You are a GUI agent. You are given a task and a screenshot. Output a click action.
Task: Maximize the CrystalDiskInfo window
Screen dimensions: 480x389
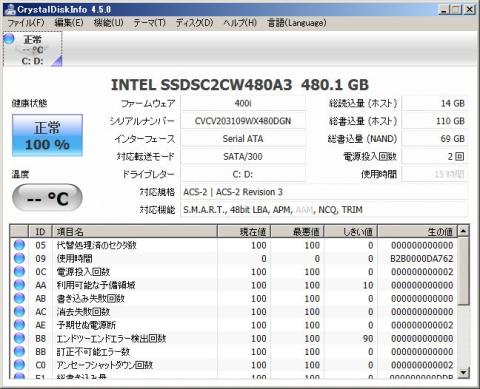(456, 9)
